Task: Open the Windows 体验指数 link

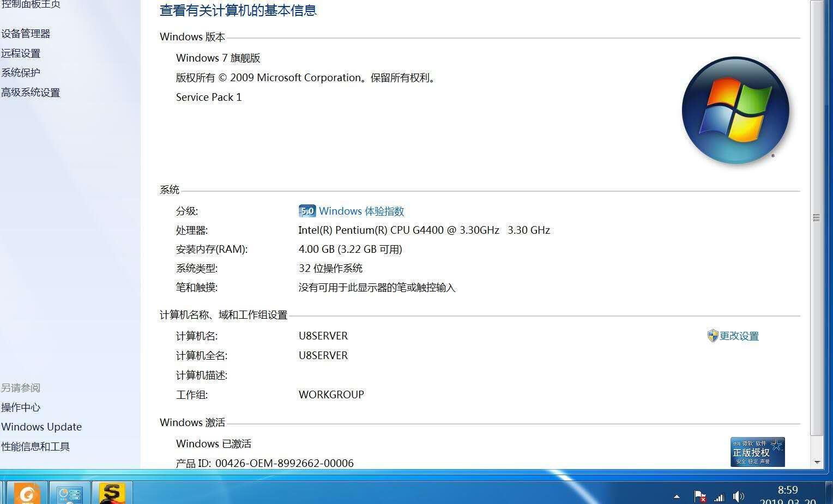Action: pos(361,211)
